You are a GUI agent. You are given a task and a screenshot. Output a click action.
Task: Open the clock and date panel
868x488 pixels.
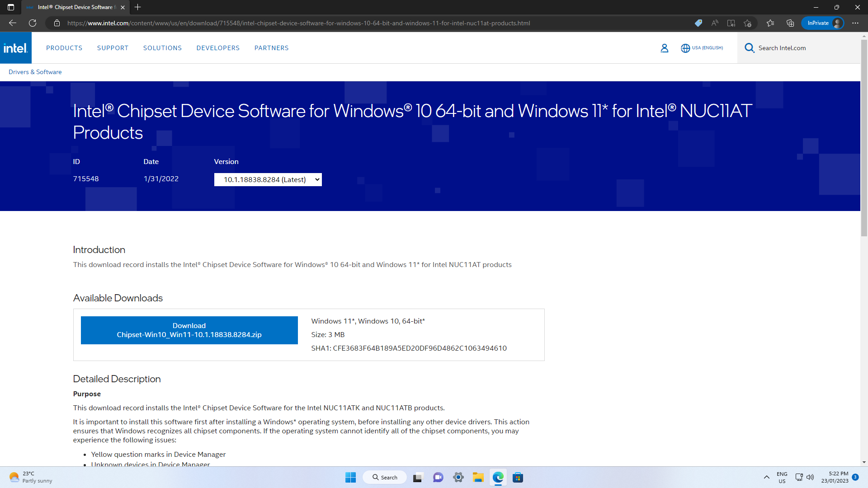pyautogui.click(x=835, y=477)
